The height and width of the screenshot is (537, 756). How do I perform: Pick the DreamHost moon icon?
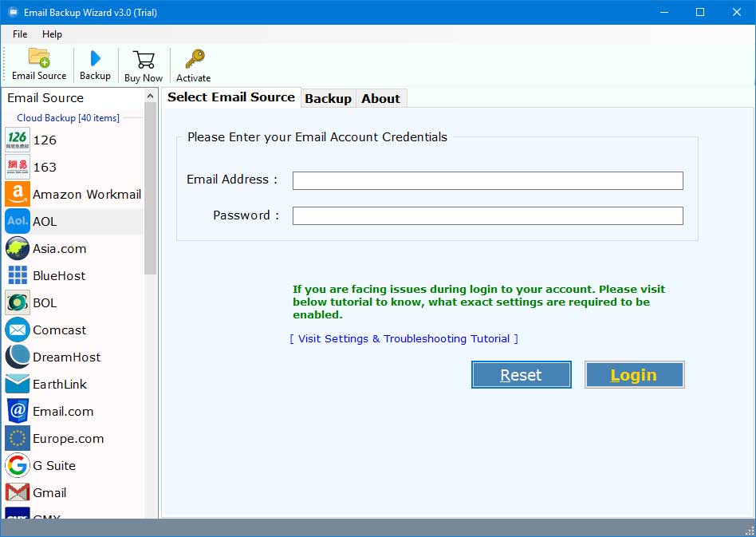click(x=18, y=357)
